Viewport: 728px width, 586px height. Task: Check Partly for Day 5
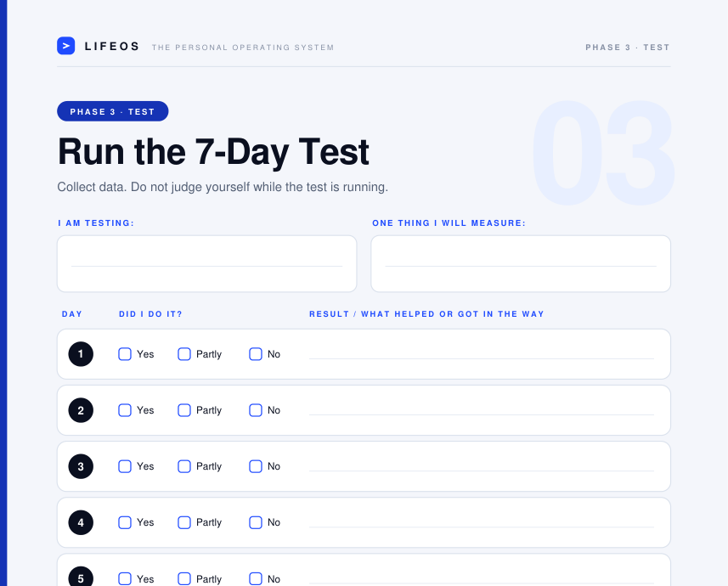pos(184,578)
